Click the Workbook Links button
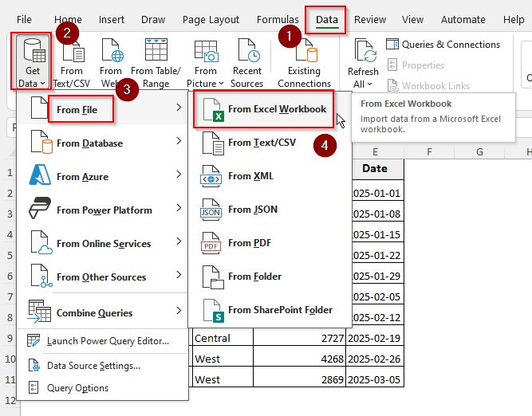Image resolution: width=532 pixels, height=416 pixels. (428, 86)
